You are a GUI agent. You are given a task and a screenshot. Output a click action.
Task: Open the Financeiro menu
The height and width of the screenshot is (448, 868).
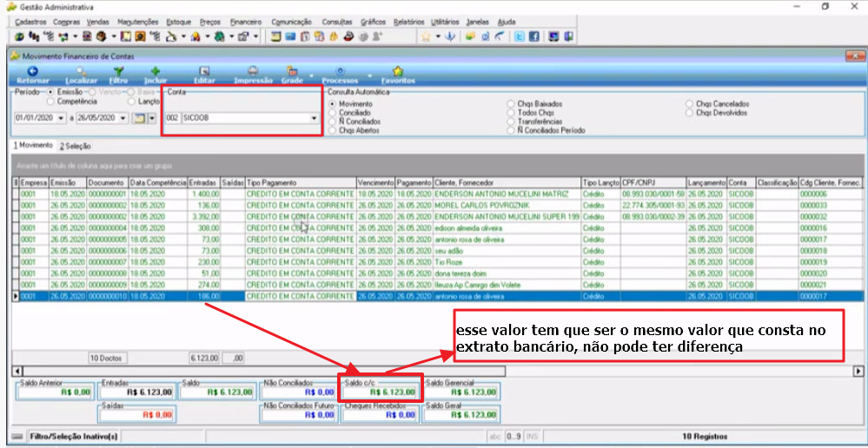click(246, 22)
